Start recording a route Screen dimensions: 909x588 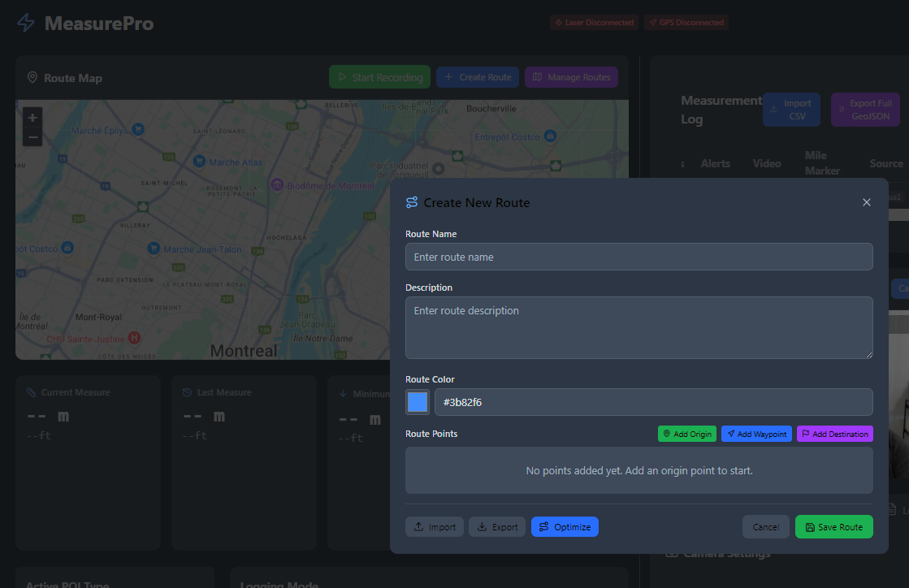(x=379, y=76)
